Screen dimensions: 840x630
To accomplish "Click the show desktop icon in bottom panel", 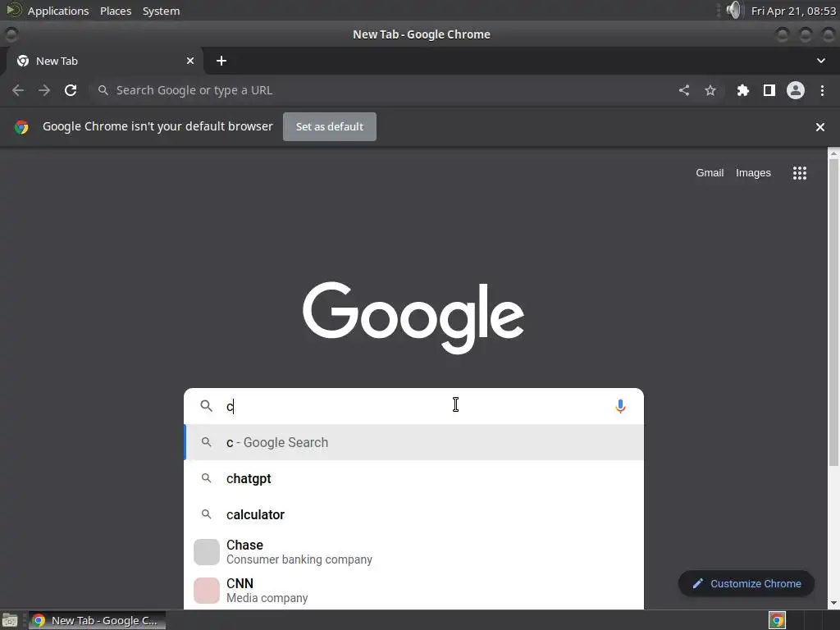I will [10, 620].
